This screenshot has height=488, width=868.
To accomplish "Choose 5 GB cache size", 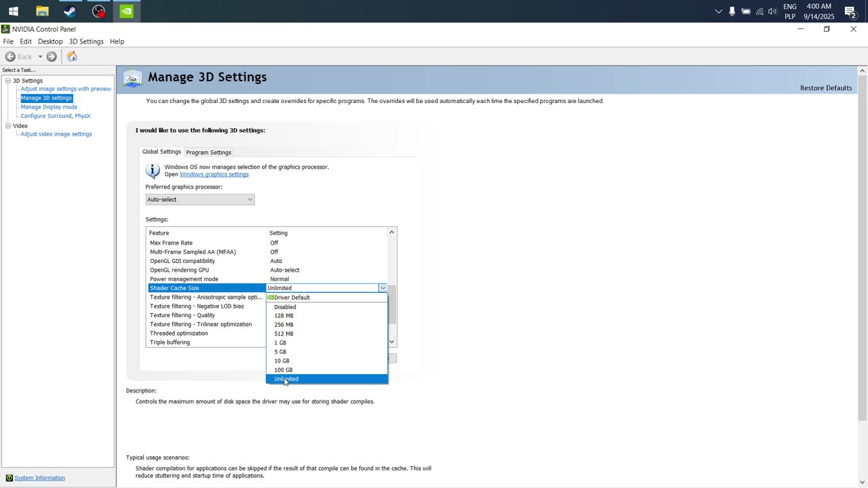I will pos(327,352).
